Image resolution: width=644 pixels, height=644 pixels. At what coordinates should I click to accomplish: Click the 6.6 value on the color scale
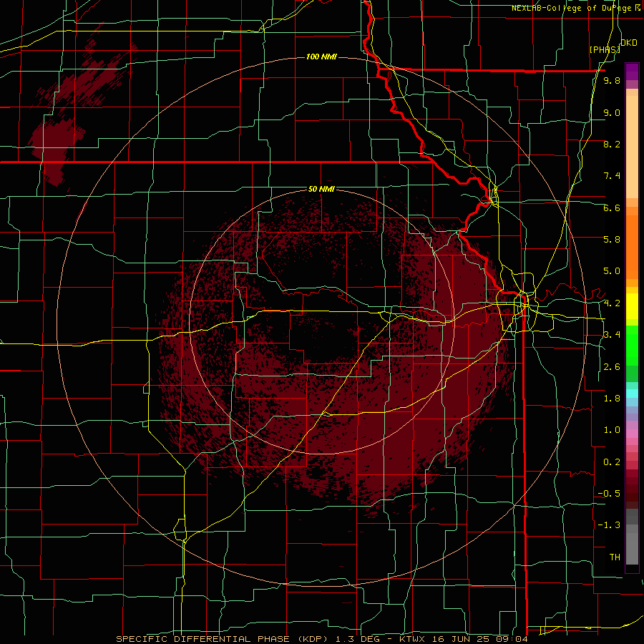coord(612,208)
